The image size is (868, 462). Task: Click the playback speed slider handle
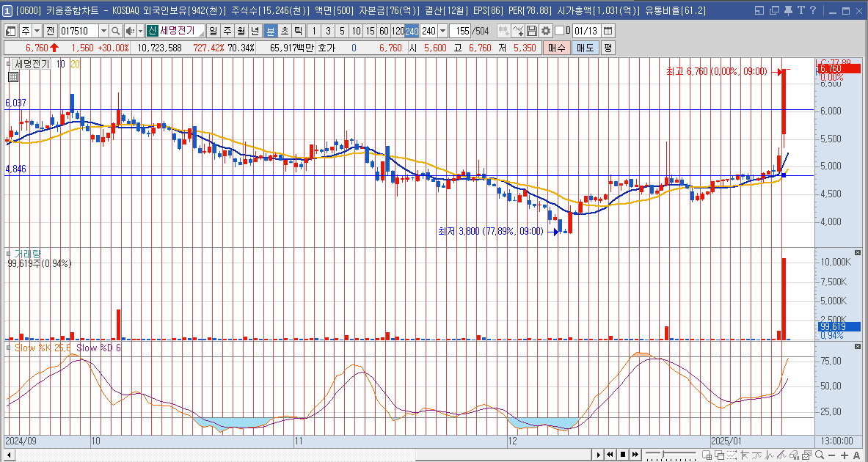point(663,454)
